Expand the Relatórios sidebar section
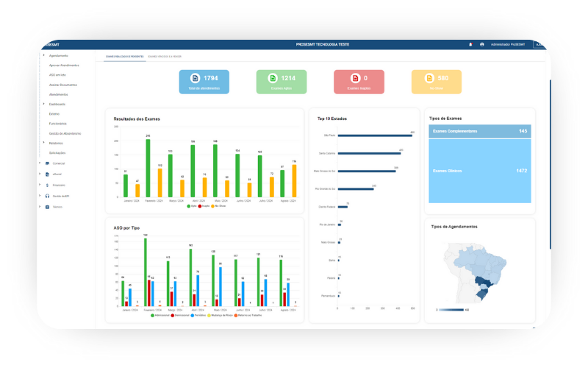Image resolution: width=588 pixels, height=368 pixels. [x=56, y=143]
